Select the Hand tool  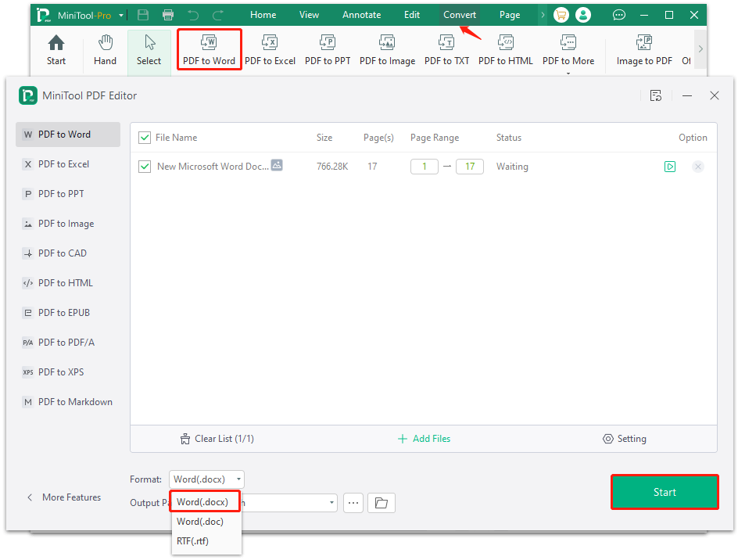(x=105, y=50)
